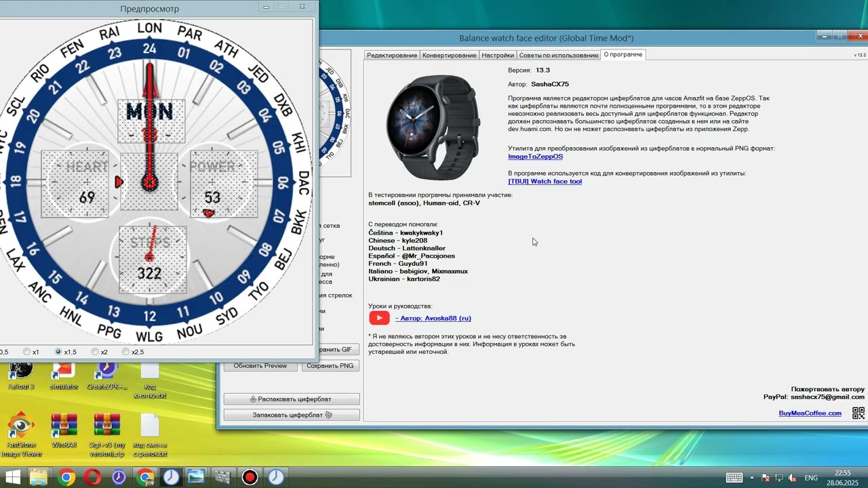The height and width of the screenshot is (488, 868).
Task: Click the taskbar clock showing 22:55
Action: click(x=842, y=477)
